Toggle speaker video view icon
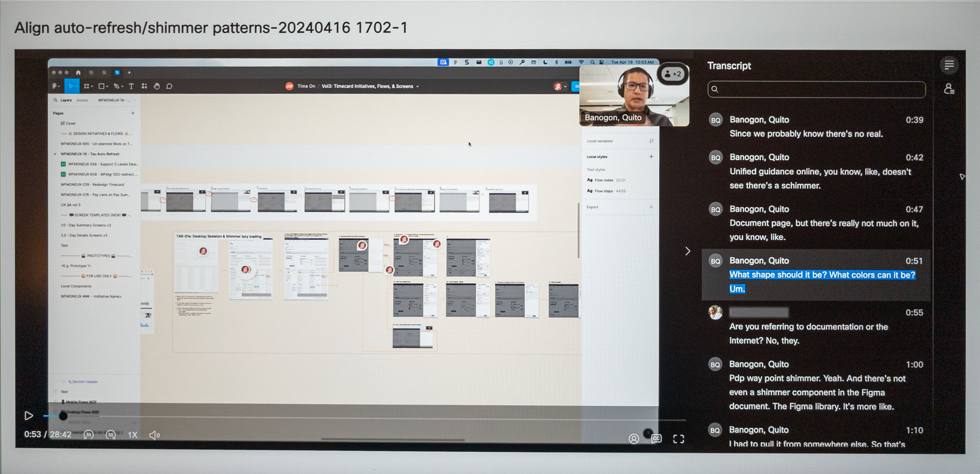The height and width of the screenshot is (474, 980). point(634,439)
